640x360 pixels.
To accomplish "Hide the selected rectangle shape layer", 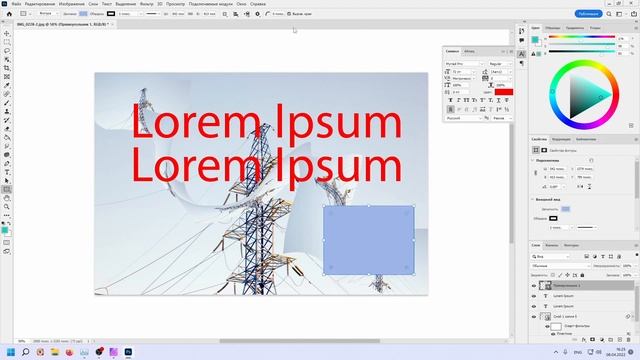I will 534,286.
